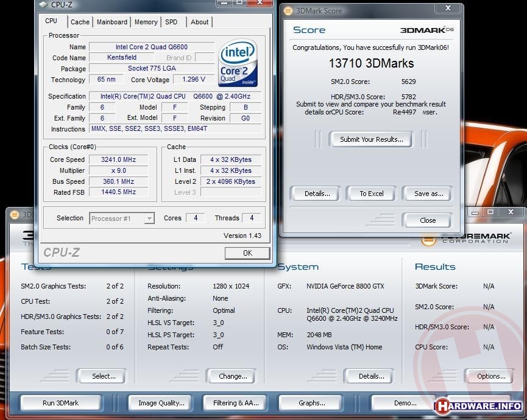Screen dimensions: 527x420
Task: Click the 3DMark06 logo in Score window
Action: (427, 30)
